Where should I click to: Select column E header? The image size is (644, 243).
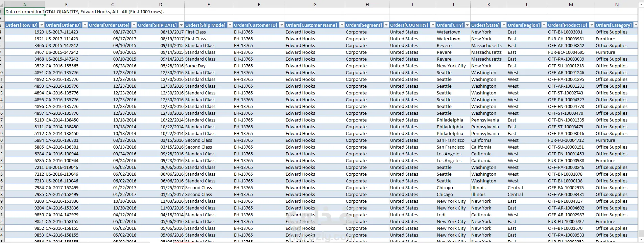pos(209,4)
